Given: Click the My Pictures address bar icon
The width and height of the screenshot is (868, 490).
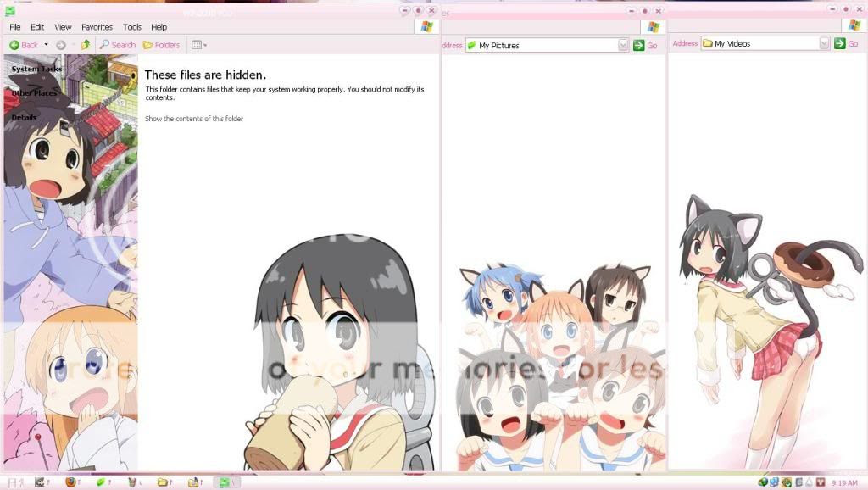Looking at the screenshot, I should pyautogui.click(x=471, y=46).
